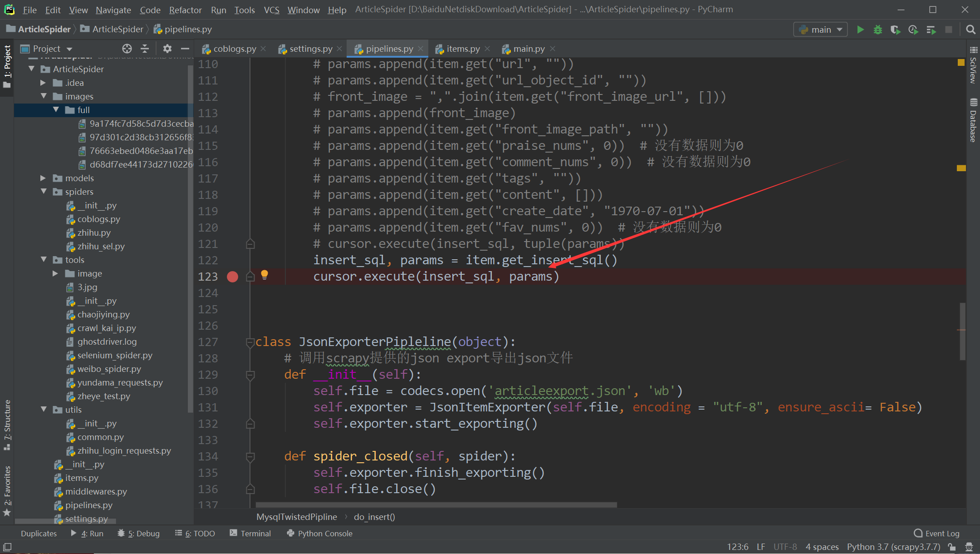Click Python 3.7 (scrapy3.7.7) interpreter selector
Screen dimensions: 980x554
click(893, 547)
